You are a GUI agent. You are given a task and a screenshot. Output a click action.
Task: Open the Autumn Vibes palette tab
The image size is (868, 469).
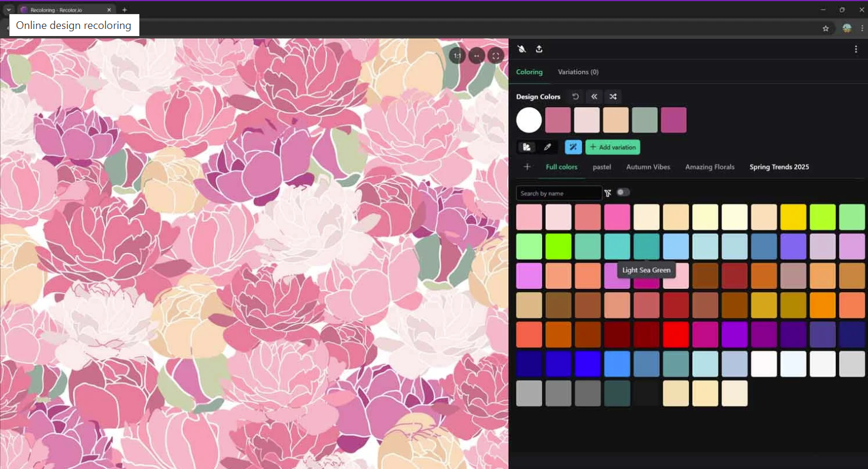648,167
